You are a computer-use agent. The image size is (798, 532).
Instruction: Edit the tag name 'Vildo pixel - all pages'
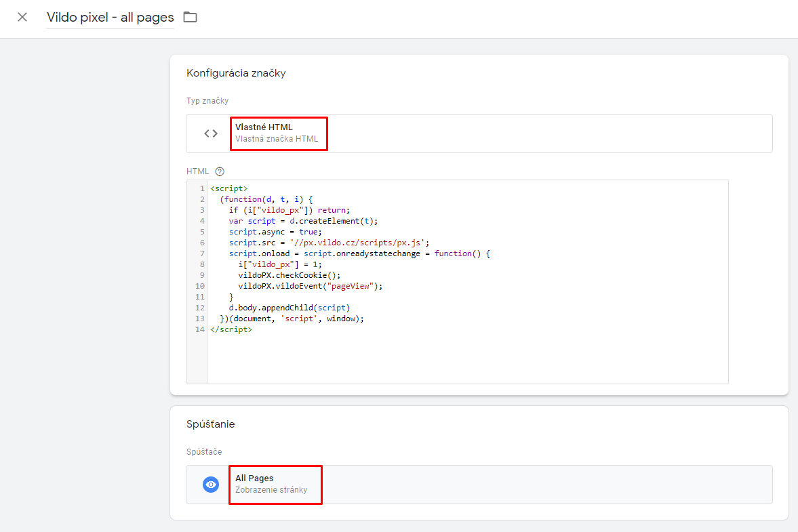(x=111, y=18)
